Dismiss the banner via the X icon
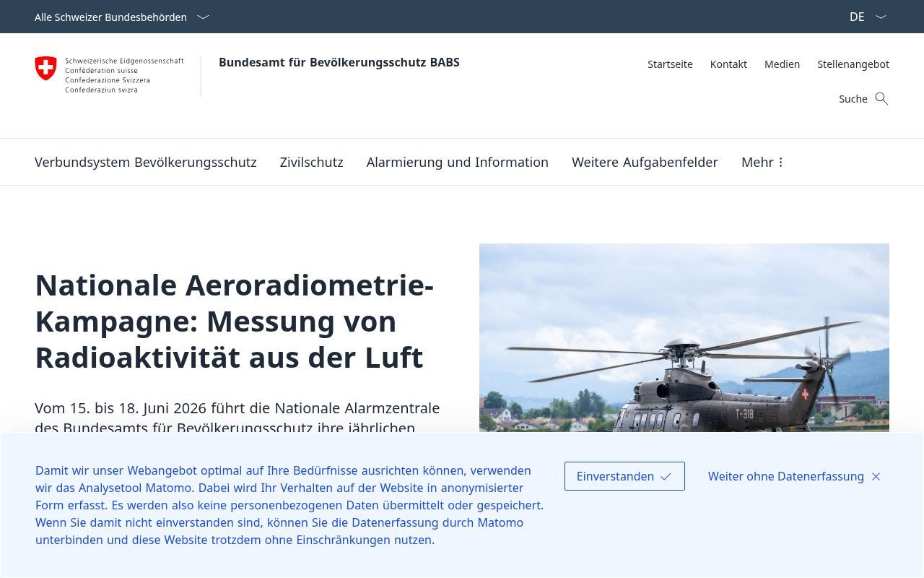 point(876,476)
